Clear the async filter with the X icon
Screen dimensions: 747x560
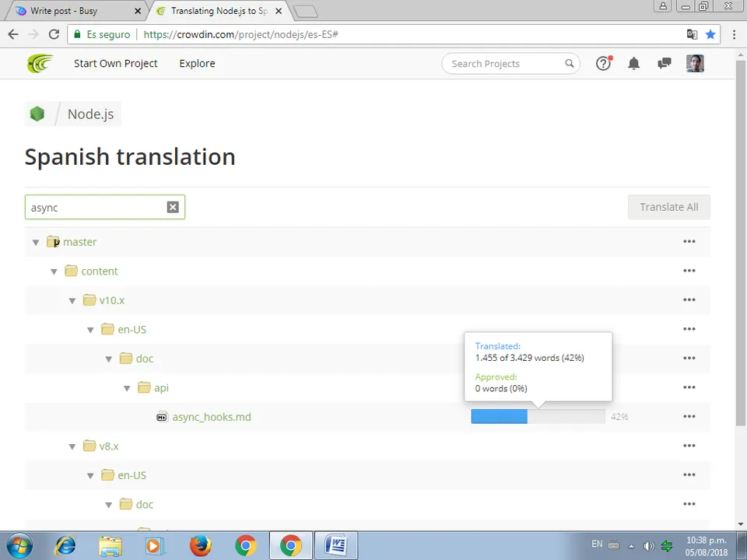click(173, 207)
